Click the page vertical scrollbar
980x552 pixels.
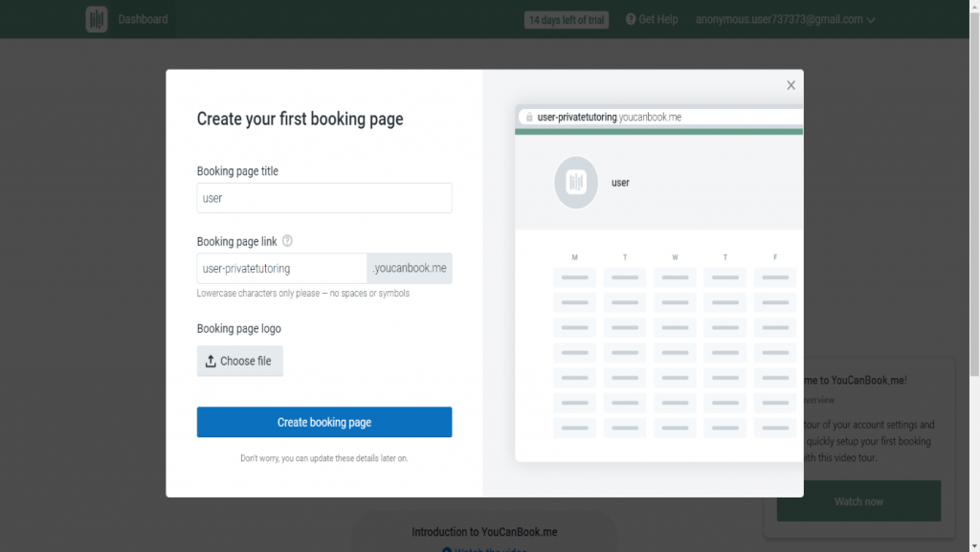[x=974, y=193]
